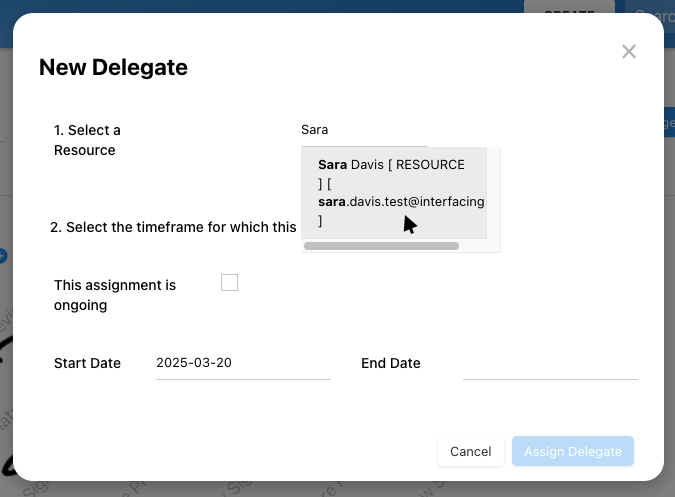The width and height of the screenshot is (675, 497).
Task: Click the 'New Delegate' dialog title
Action: (113, 68)
